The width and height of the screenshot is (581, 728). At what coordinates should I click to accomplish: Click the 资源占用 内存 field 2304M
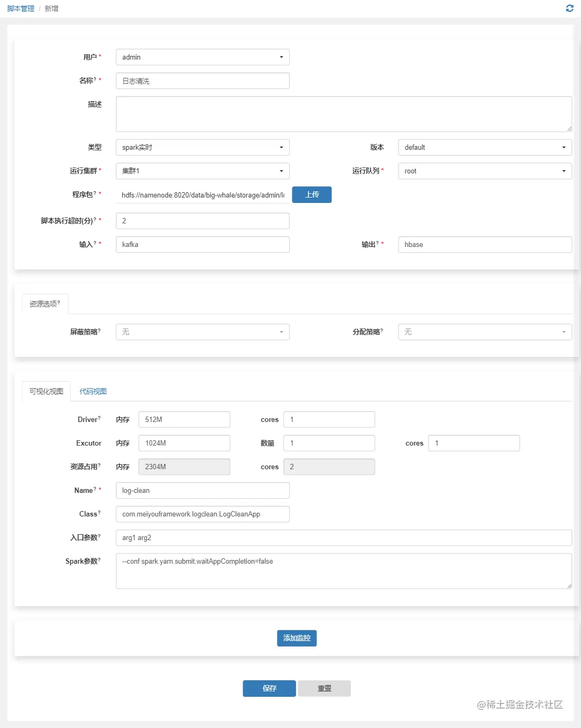tap(185, 467)
